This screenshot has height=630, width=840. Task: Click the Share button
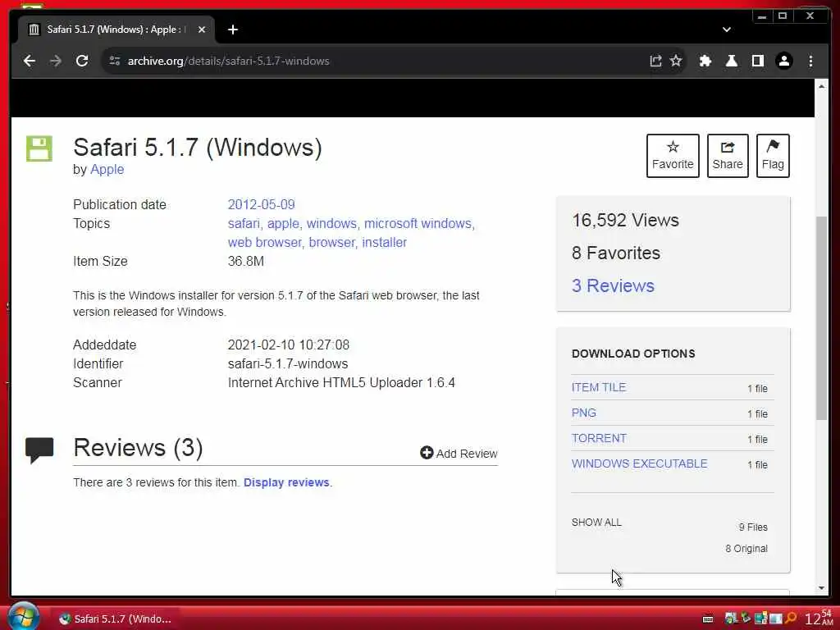pyautogui.click(x=728, y=155)
